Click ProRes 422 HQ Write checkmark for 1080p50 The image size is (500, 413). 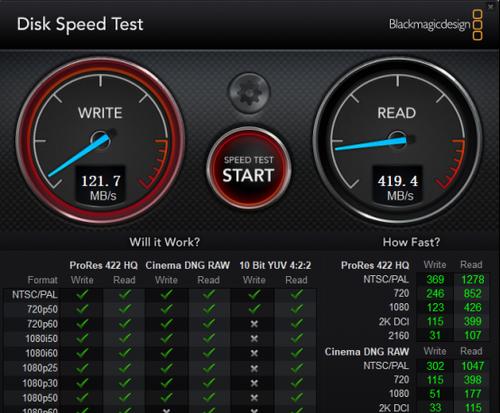(x=82, y=398)
